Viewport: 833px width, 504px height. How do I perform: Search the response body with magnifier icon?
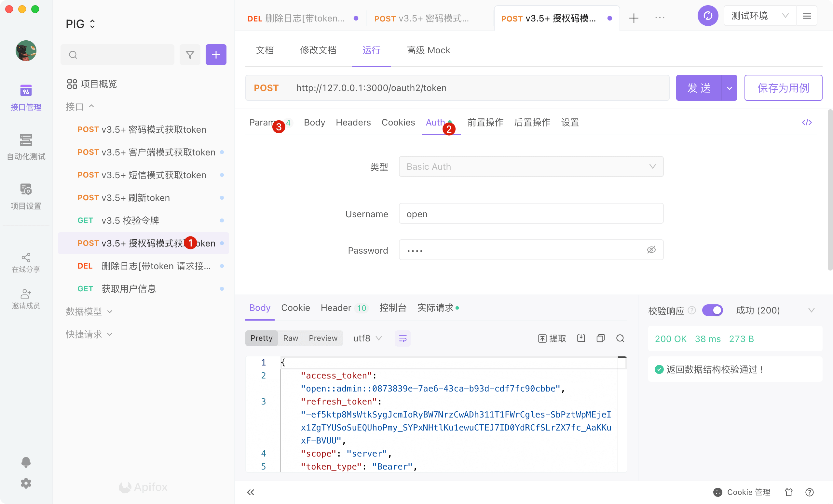point(620,338)
